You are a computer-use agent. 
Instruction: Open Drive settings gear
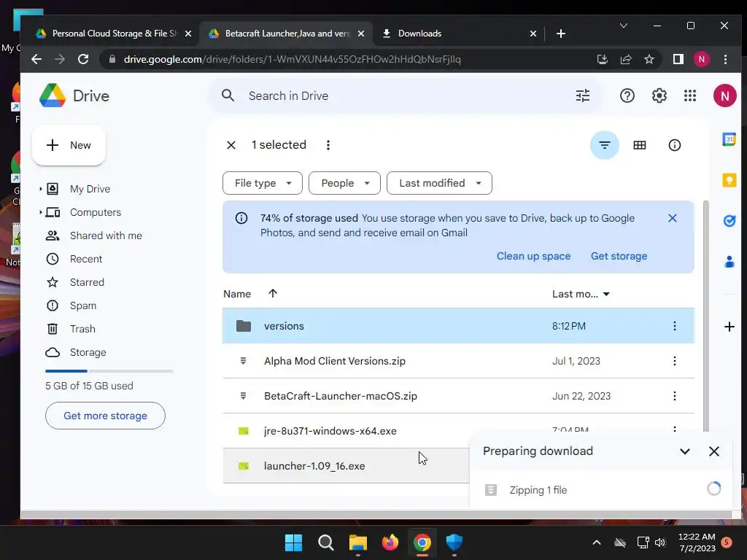coord(659,96)
